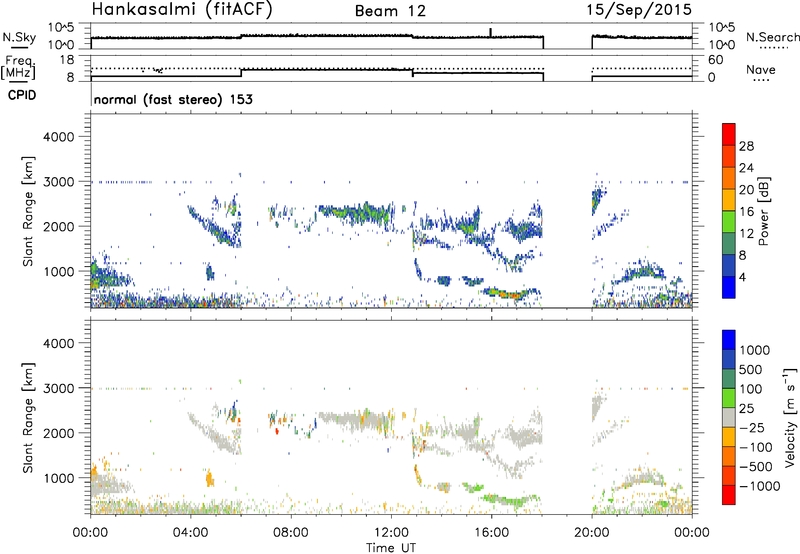This screenshot has width=800, height=554.
Task: Click the 16:00 time tick label
Action: [x=491, y=533]
